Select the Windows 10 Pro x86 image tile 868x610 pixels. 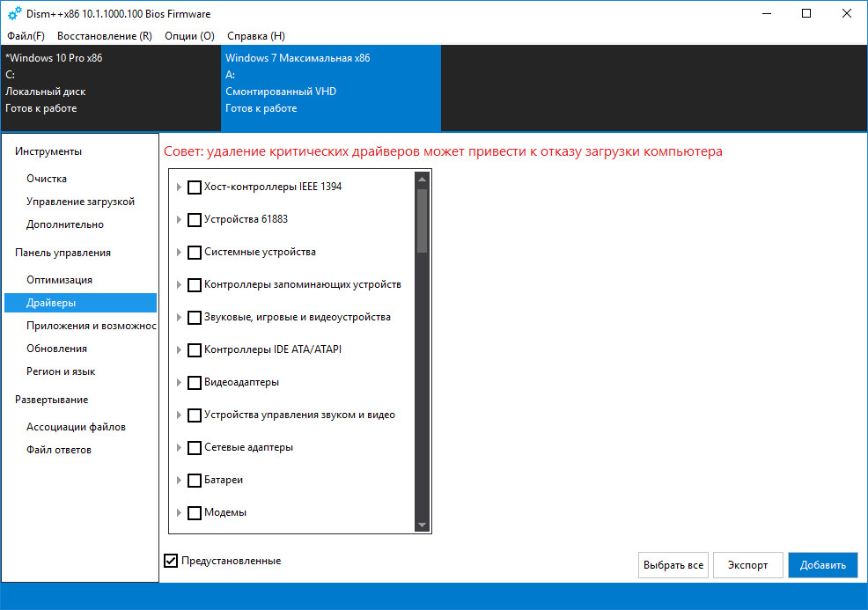click(110, 88)
